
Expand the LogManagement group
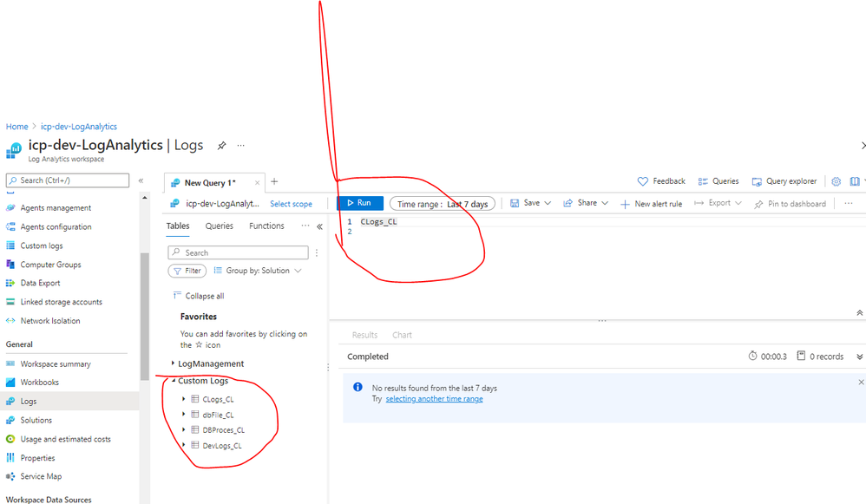173,363
